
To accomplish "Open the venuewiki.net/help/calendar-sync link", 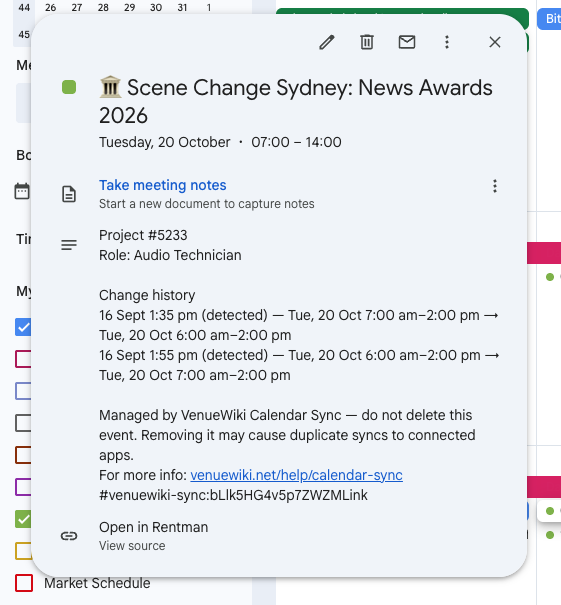I will coord(296,475).
